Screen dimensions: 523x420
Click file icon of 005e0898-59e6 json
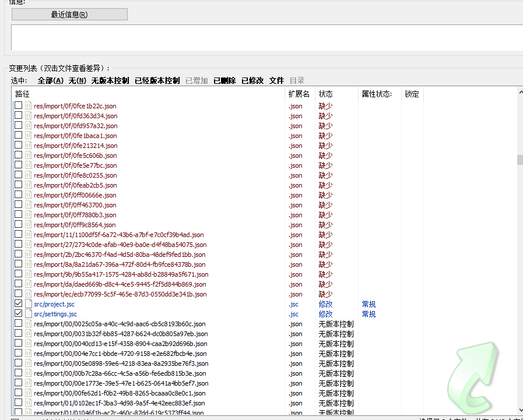29,363
